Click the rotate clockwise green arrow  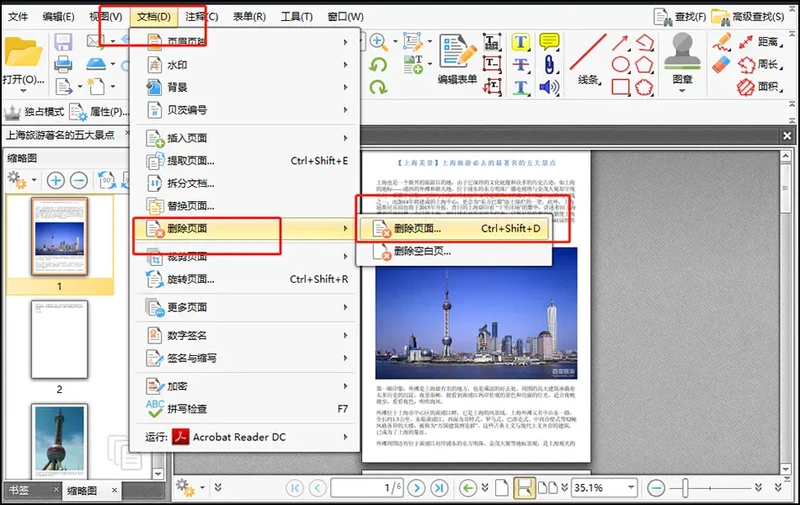378,87
